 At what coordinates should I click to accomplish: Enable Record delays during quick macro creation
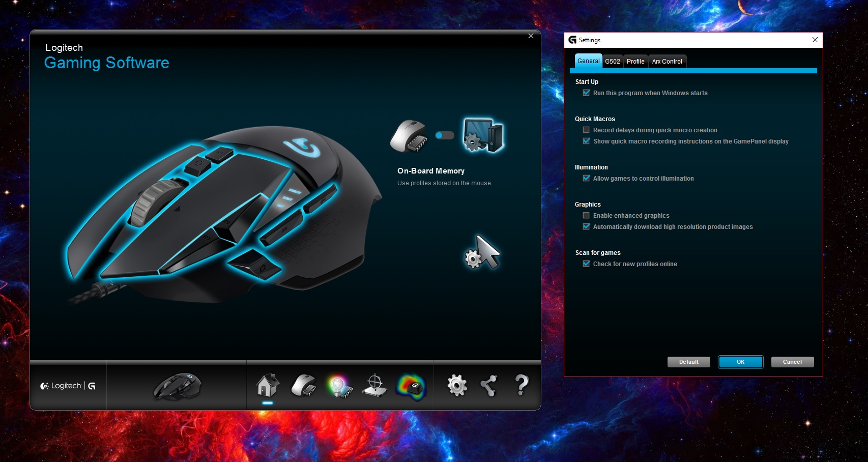[586, 130]
